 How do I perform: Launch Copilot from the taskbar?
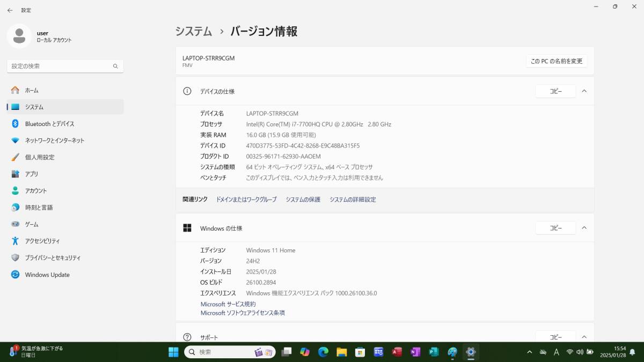305,352
